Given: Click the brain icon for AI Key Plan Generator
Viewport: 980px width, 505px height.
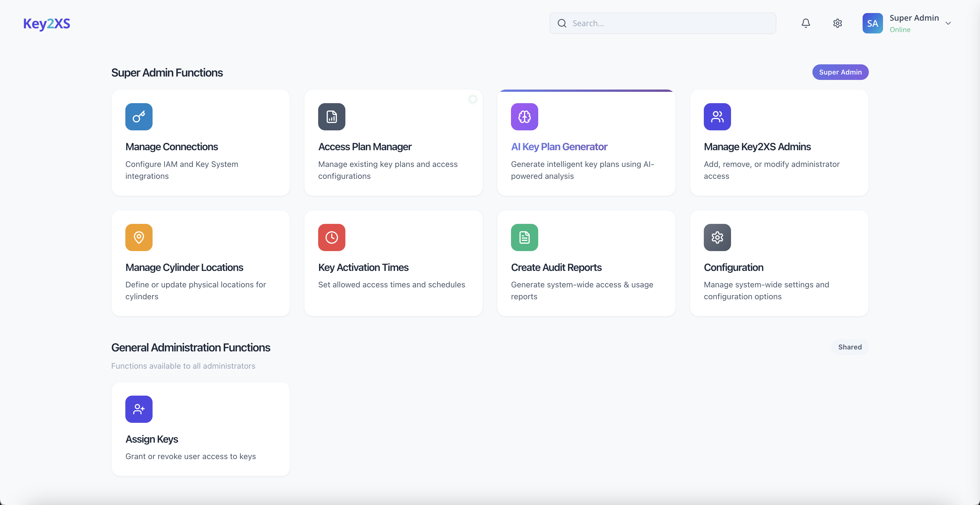Looking at the screenshot, I should click(x=524, y=117).
